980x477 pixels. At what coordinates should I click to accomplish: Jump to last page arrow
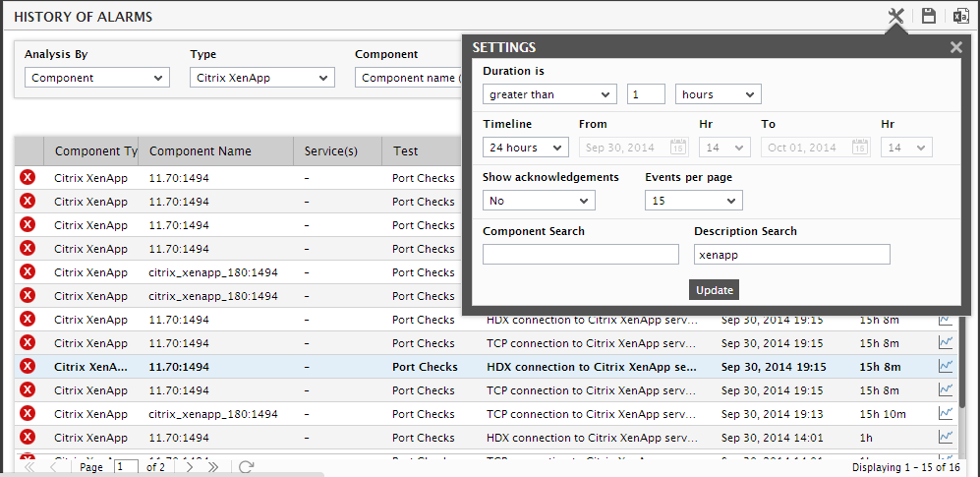pos(213,467)
